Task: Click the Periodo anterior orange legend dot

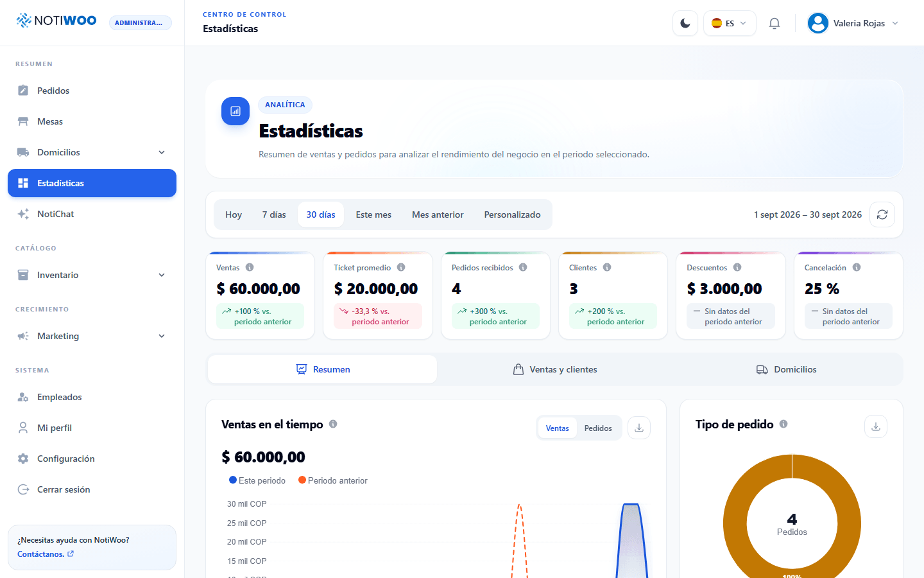Action: [x=302, y=480]
